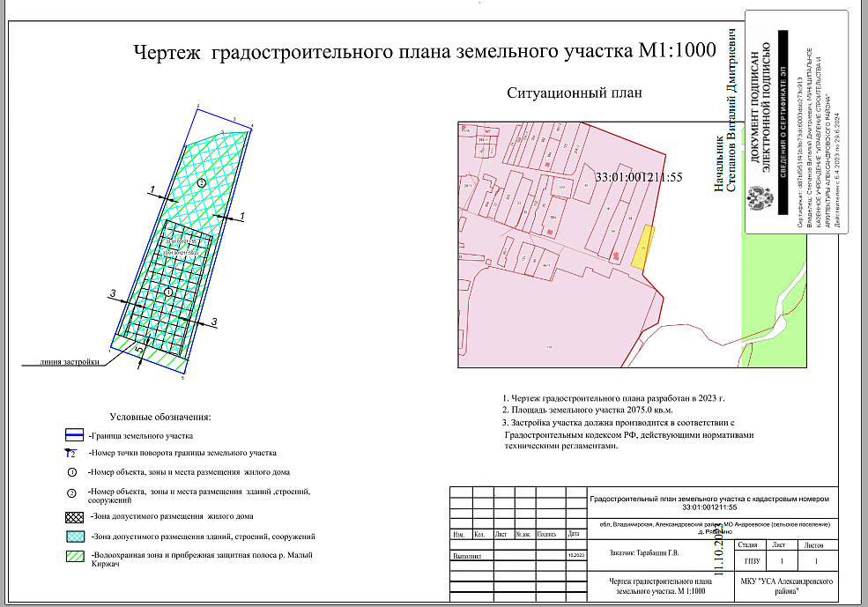Click 'Начальник Степанов Виталий Дмитриевич' vertical text
Viewport: 868px width, 607px height.
point(724,111)
